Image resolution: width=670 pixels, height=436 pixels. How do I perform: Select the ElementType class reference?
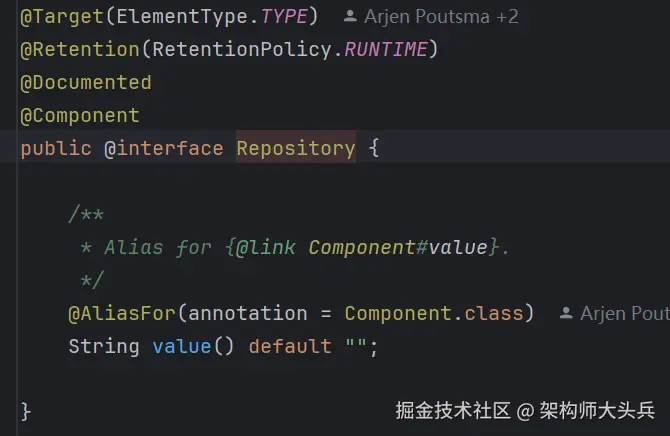182,17
